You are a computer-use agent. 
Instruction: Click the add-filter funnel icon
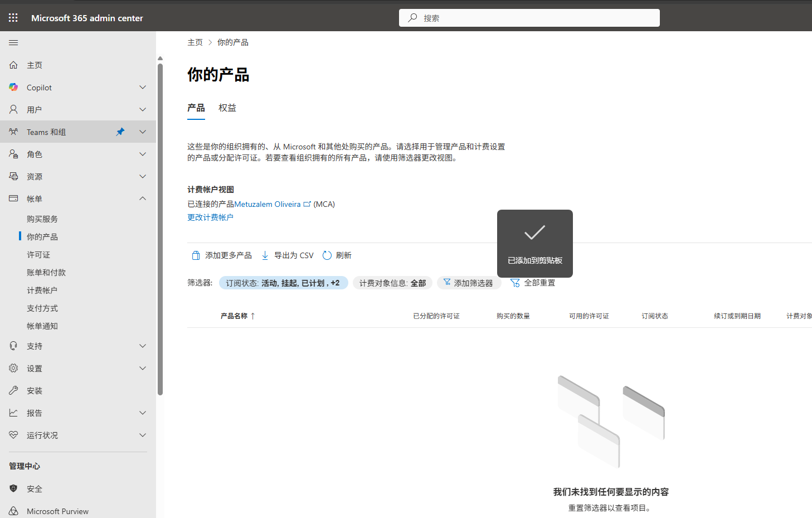[x=447, y=282]
